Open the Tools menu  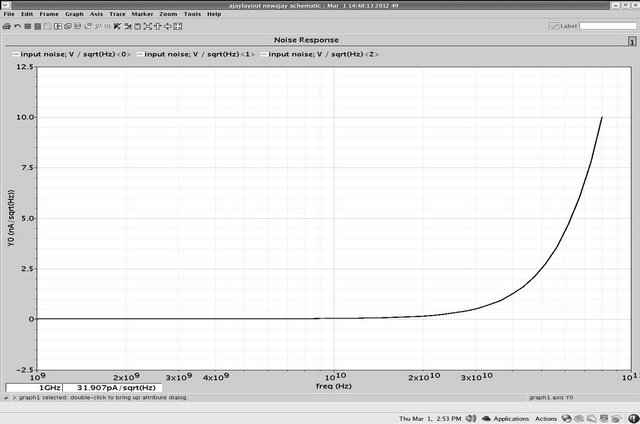[192, 14]
